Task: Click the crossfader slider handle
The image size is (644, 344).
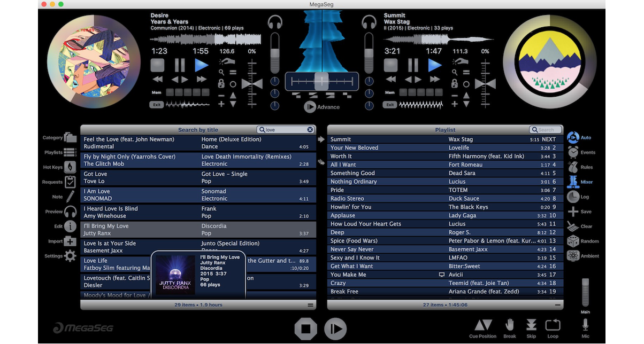Action: 321,81
